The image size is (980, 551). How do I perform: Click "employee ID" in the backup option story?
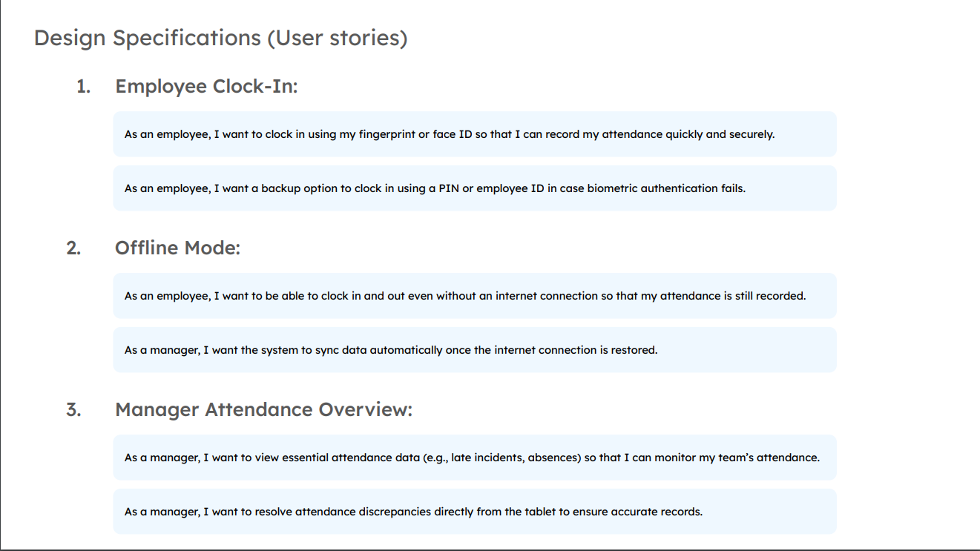(510, 188)
